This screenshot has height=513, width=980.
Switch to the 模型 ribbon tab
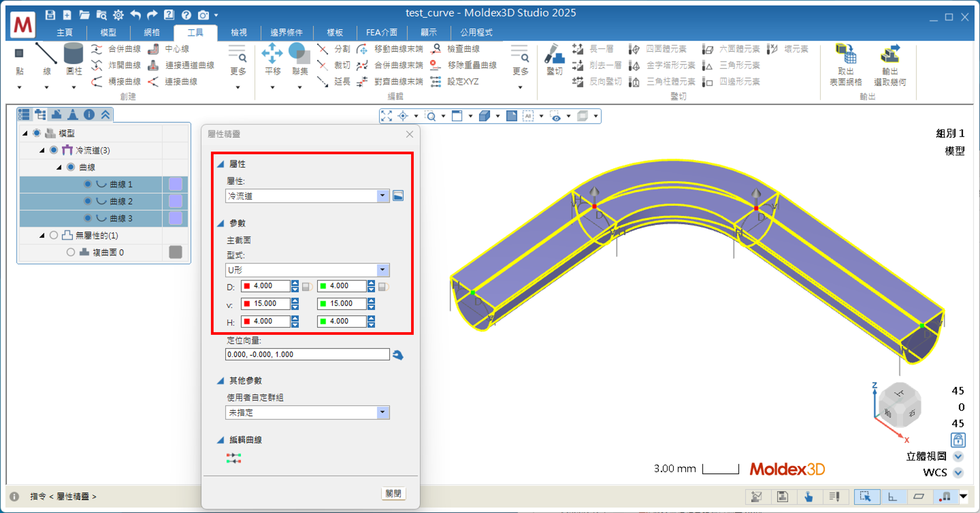click(x=108, y=32)
